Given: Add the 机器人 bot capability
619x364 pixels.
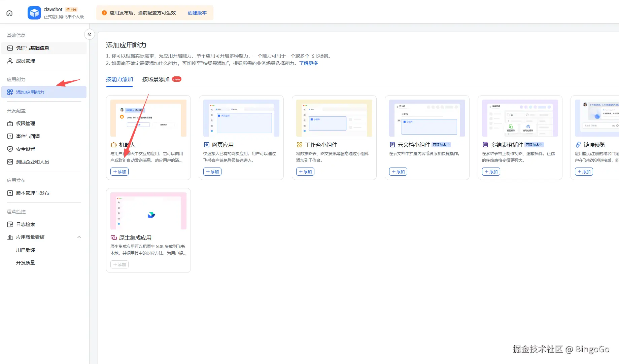Looking at the screenshot, I should 119,172.
